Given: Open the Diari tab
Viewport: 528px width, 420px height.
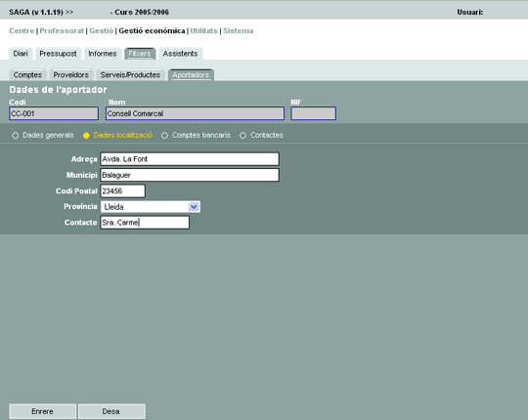Looking at the screenshot, I should pos(21,54).
